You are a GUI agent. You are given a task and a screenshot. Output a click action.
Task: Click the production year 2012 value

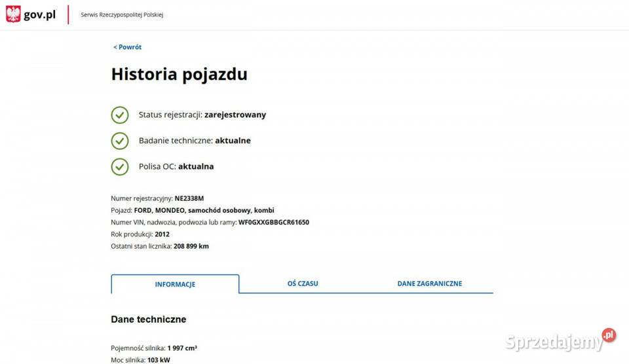pos(162,234)
